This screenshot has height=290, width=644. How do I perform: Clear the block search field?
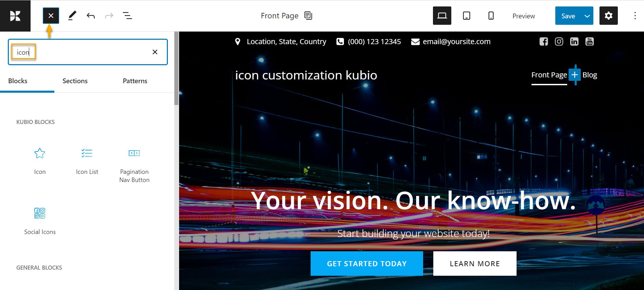click(x=155, y=52)
